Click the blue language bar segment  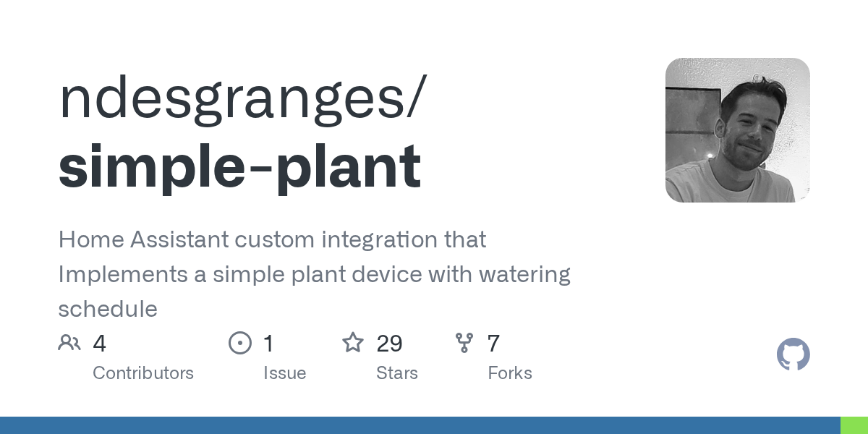[420, 425]
